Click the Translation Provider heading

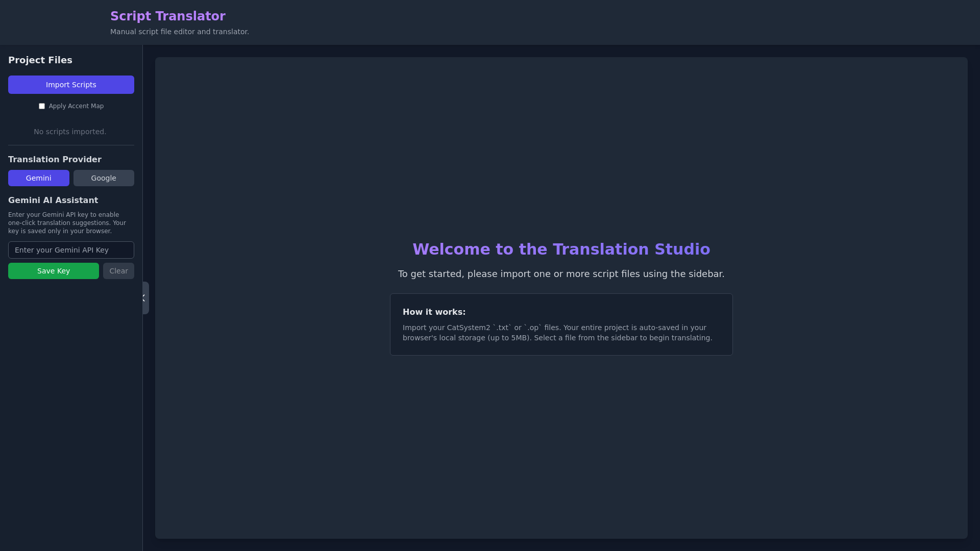(55, 160)
